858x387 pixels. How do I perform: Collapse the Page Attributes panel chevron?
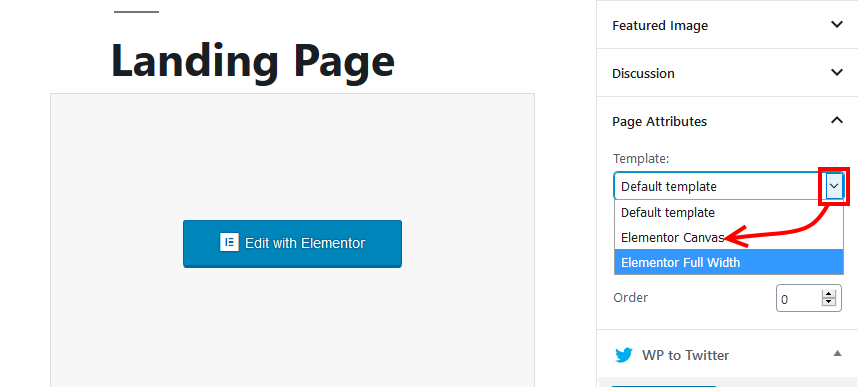click(x=837, y=120)
